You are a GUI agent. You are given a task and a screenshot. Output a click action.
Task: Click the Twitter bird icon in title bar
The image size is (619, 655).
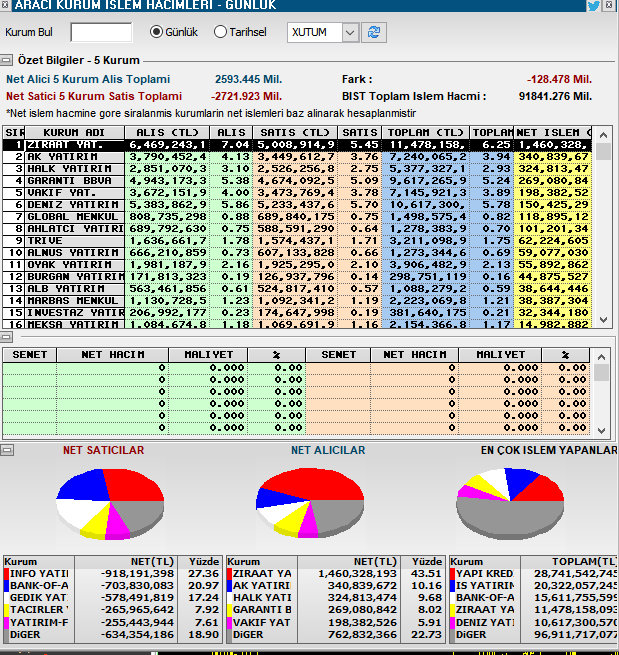coord(593,5)
